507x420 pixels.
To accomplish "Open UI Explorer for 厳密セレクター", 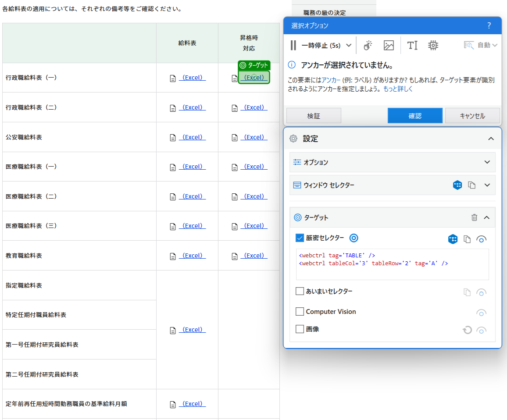I will click(453, 239).
